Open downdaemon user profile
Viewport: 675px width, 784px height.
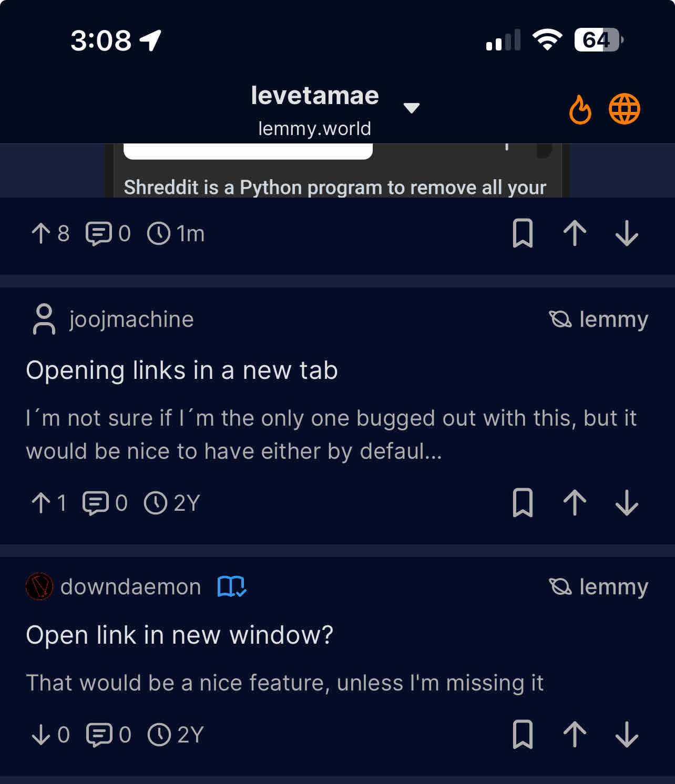click(130, 586)
